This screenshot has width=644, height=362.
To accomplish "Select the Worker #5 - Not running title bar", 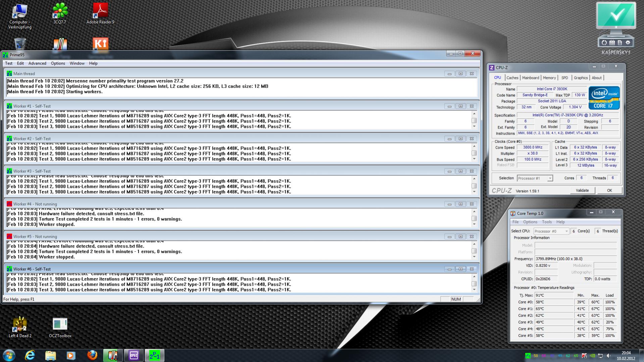I will [242, 237].
